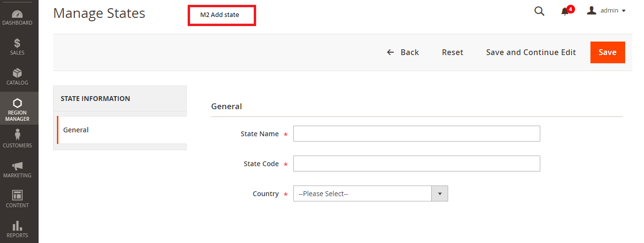Click the Country dropdown arrow button
Viewport: 644px width, 243px height.
point(439,194)
